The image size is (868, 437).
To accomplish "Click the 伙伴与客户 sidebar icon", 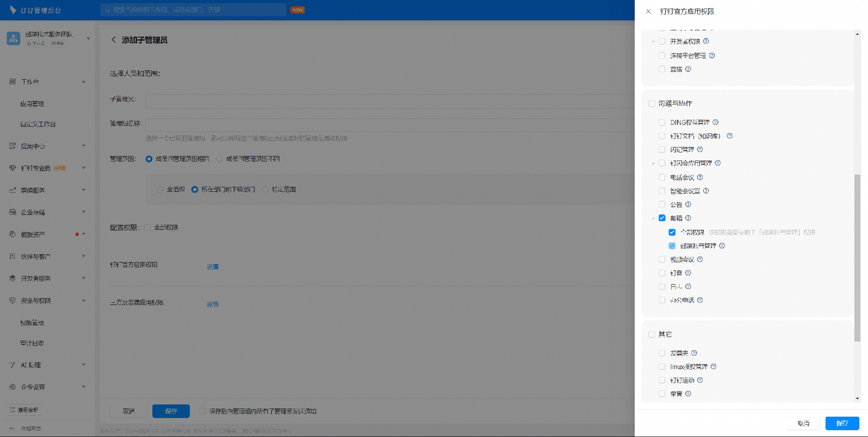I will [x=12, y=256].
